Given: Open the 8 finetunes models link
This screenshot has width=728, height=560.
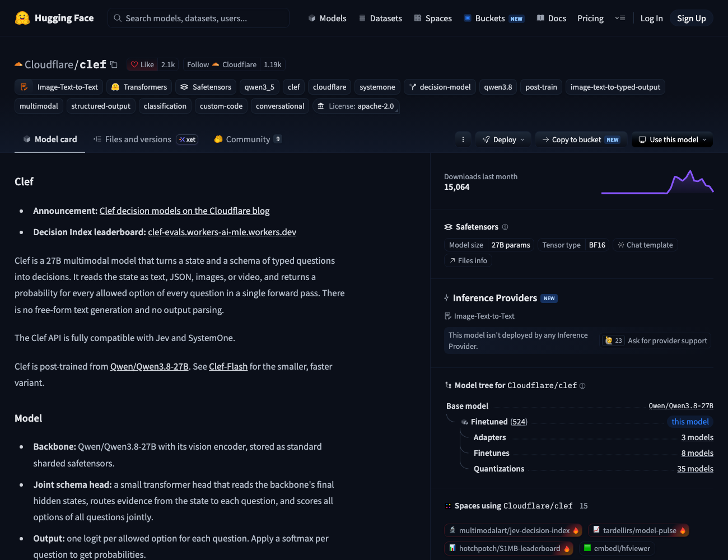Looking at the screenshot, I should (x=697, y=453).
